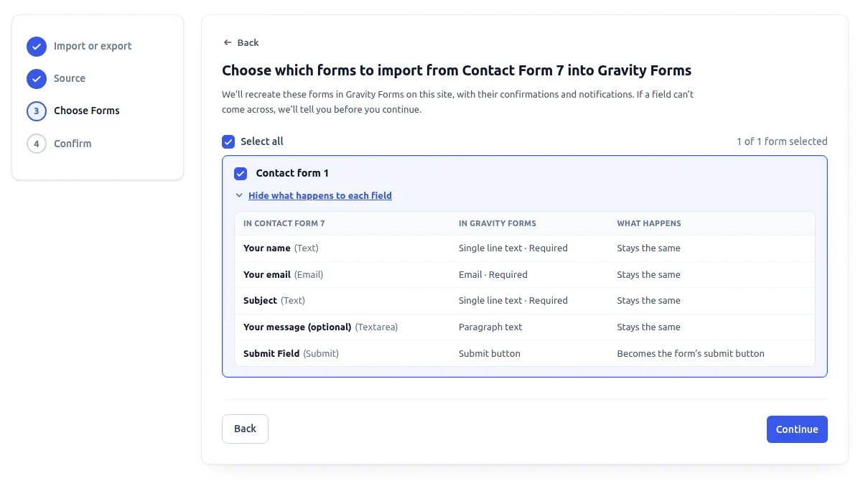Click 'Stays the same' in Your message row

[648, 327]
